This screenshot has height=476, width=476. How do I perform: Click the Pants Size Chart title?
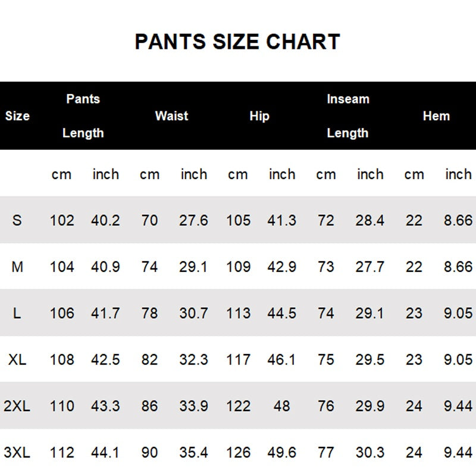point(237,42)
